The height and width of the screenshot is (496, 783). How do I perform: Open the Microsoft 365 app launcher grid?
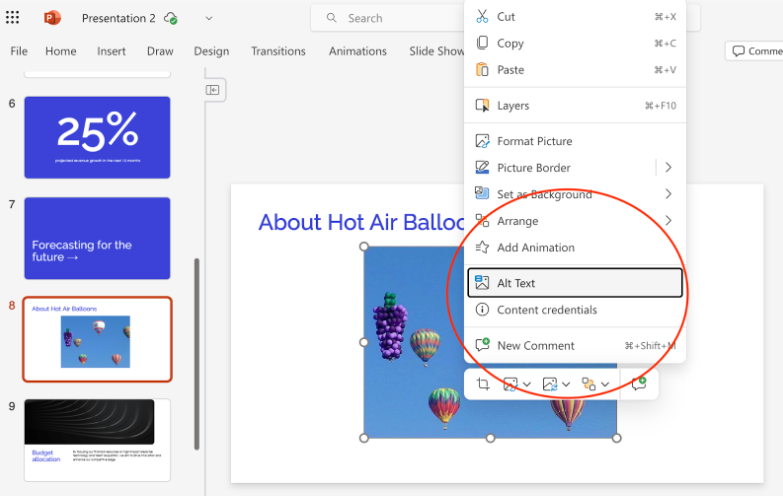pyautogui.click(x=12, y=17)
